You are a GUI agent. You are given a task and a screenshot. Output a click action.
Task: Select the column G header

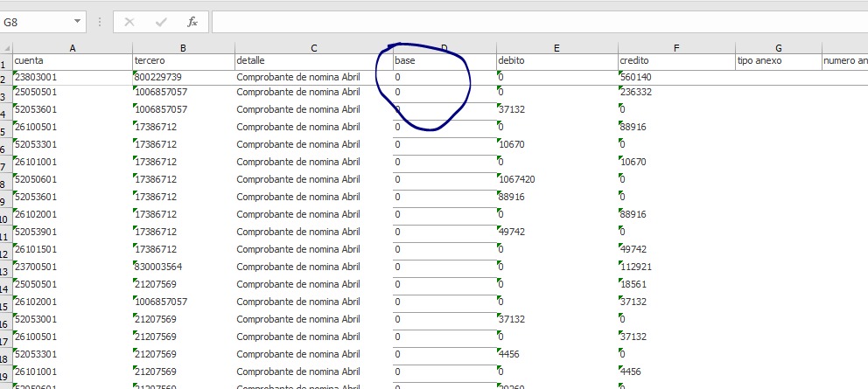coord(778,48)
